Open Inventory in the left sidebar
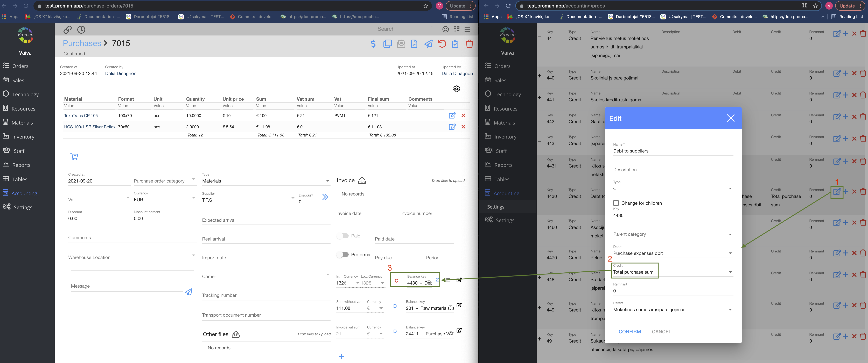 pos(23,137)
